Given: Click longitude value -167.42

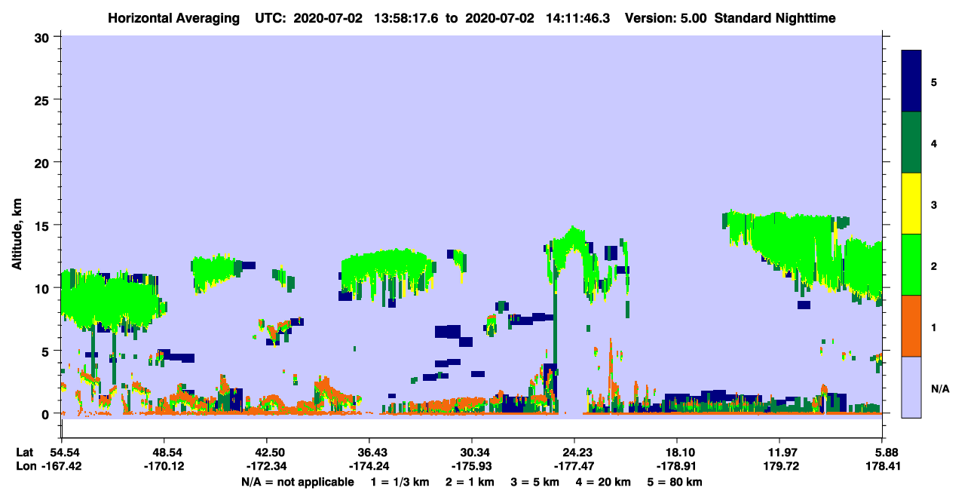Looking at the screenshot, I should (62, 466).
